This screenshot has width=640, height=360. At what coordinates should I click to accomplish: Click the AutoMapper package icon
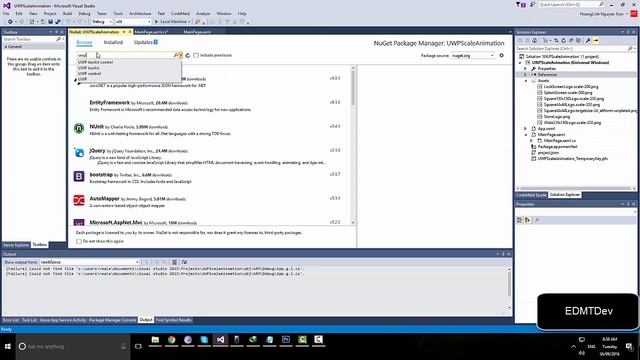(x=79, y=200)
